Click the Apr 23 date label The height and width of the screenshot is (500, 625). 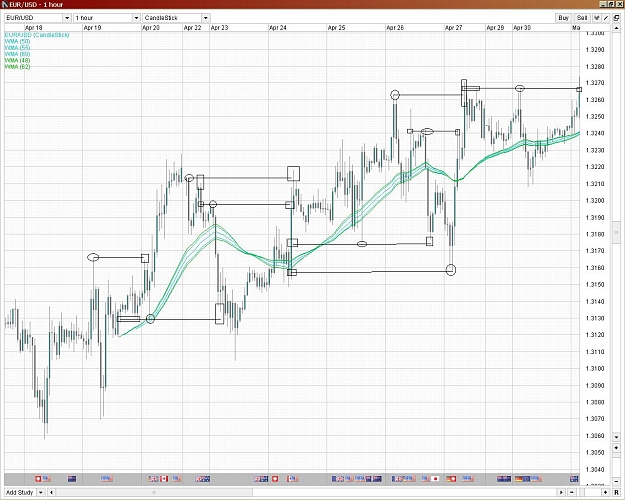(x=219, y=28)
